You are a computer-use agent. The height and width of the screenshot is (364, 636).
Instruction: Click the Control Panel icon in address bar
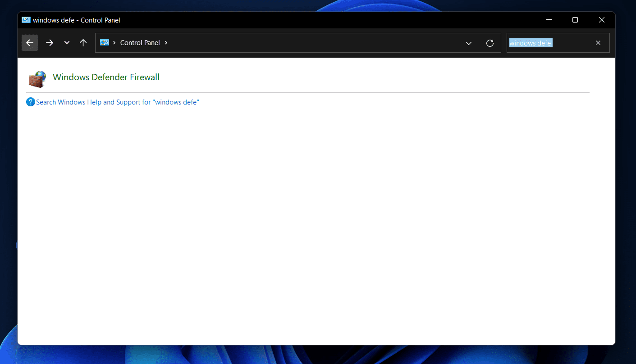point(105,43)
